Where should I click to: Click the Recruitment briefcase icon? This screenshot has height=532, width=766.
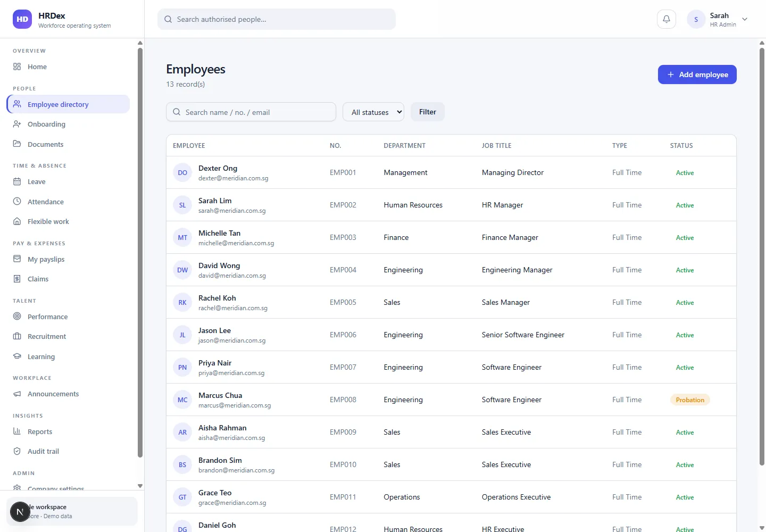[x=17, y=336]
